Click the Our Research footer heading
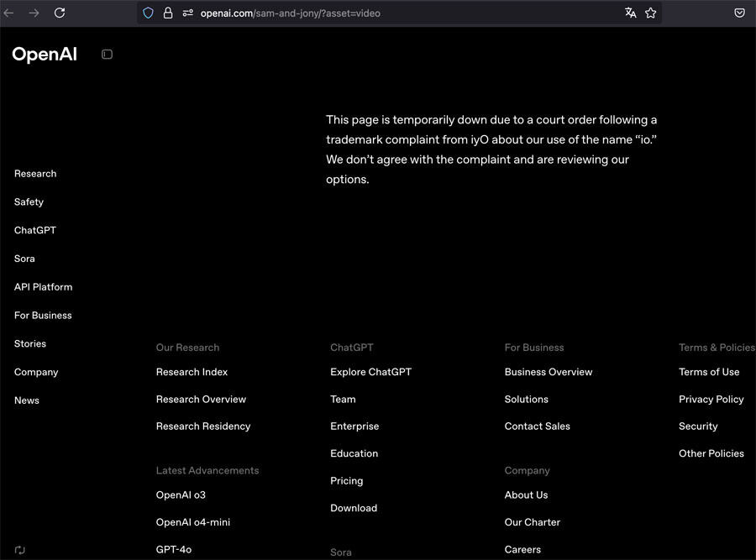This screenshot has height=560, width=756. 187,348
